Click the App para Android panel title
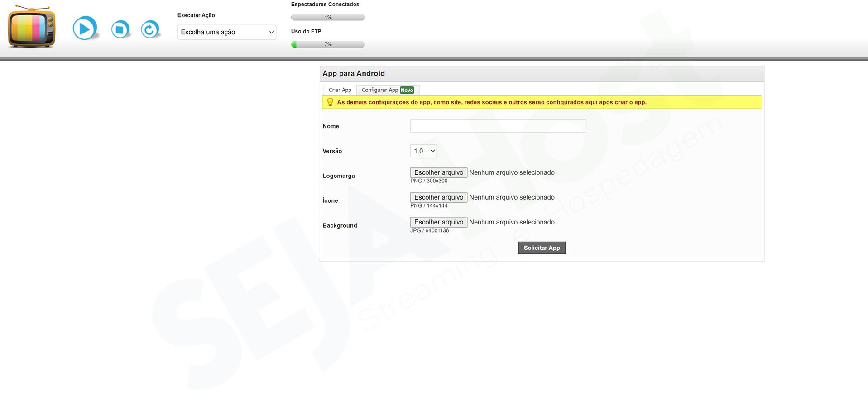Image resolution: width=868 pixels, height=410 pixels. coord(354,73)
